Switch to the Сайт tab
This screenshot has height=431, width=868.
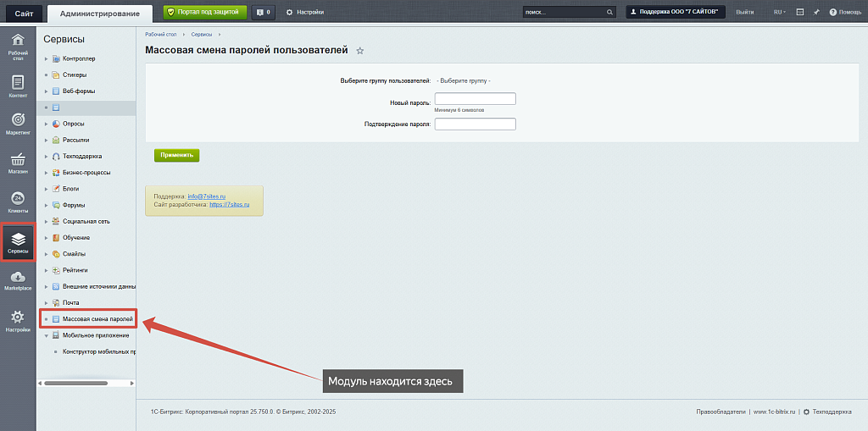pyautogui.click(x=23, y=13)
